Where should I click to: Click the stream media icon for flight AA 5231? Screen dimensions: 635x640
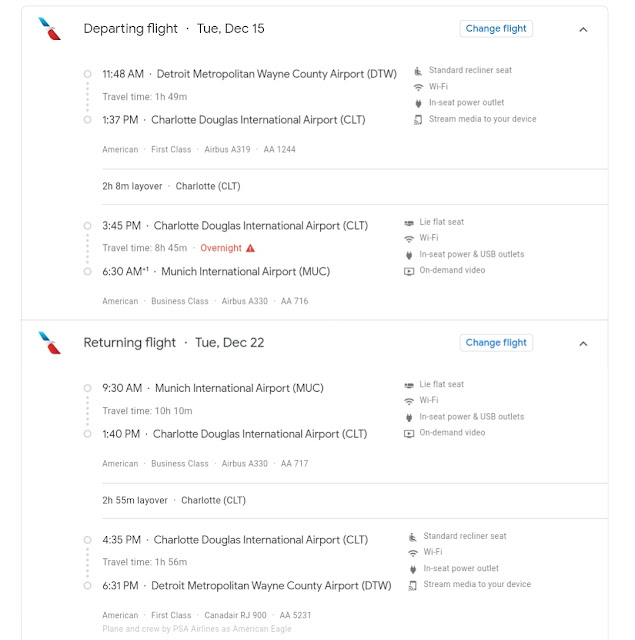413,585
